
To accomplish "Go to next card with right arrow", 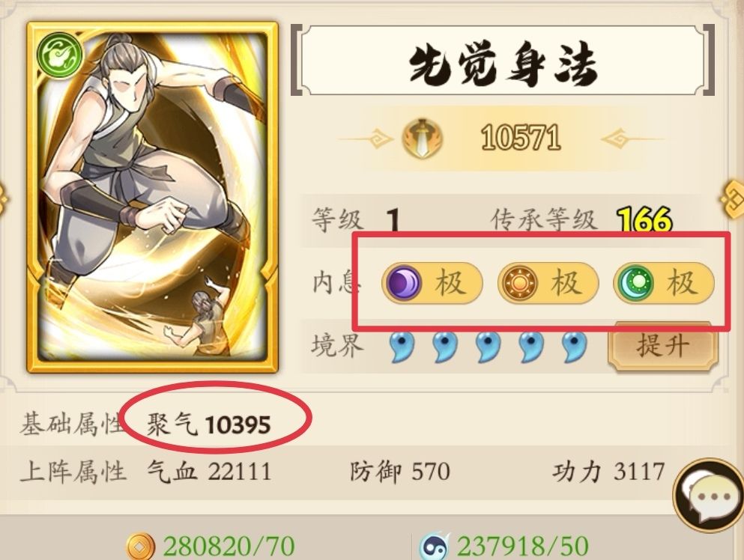I will (x=733, y=198).
